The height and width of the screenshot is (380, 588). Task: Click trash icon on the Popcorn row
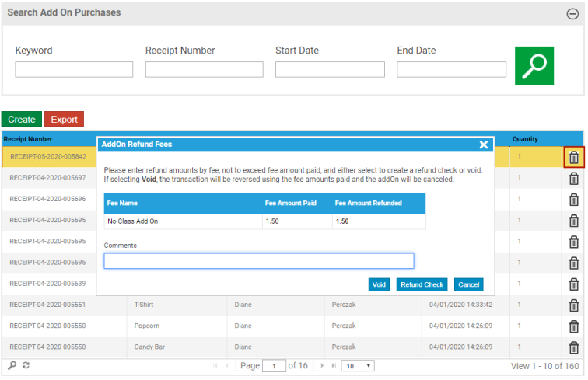574,326
